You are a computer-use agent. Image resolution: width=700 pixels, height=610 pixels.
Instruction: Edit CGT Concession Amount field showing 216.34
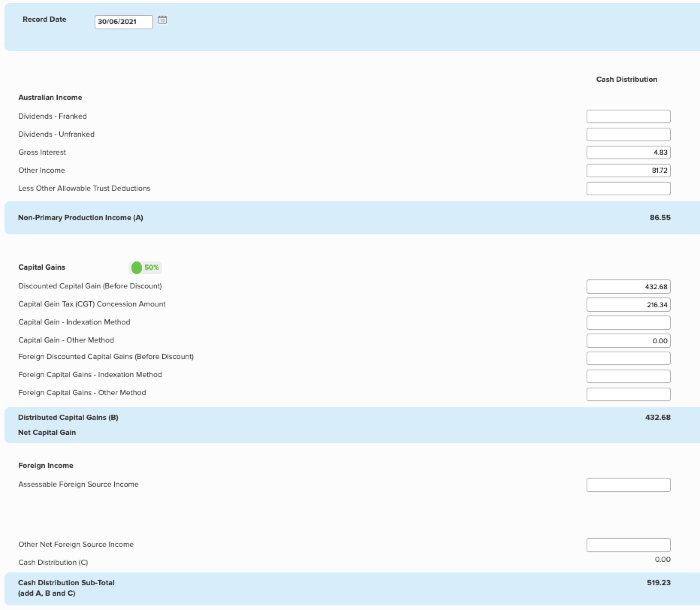[628, 305]
